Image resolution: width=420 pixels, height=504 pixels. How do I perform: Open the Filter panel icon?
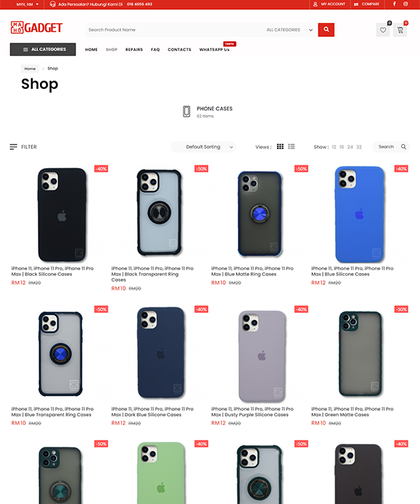(x=13, y=147)
